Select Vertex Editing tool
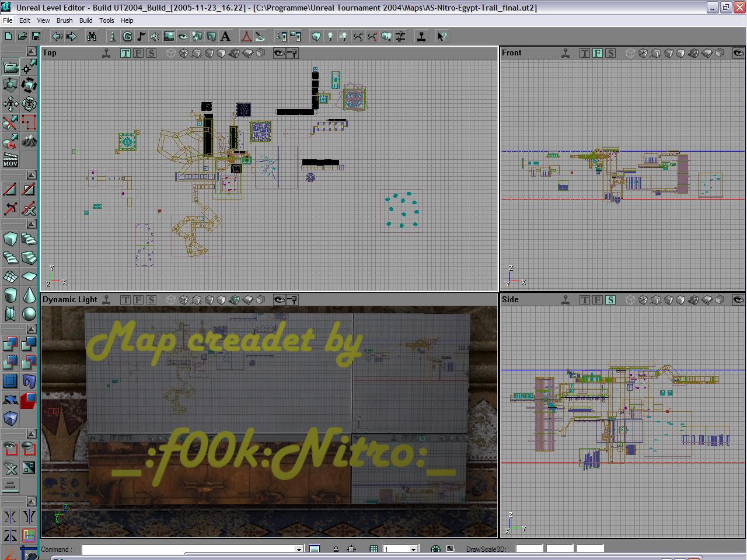747x560 pixels. click(x=29, y=67)
